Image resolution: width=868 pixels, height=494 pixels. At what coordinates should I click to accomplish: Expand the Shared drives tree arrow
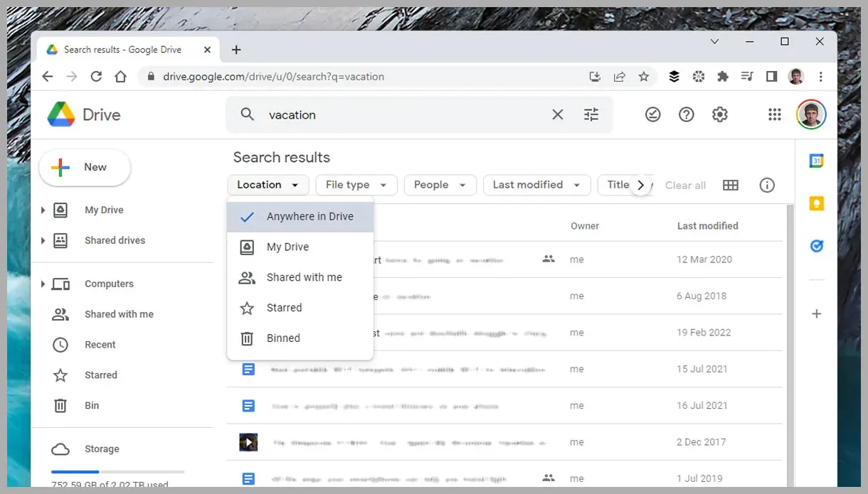tap(43, 240)
